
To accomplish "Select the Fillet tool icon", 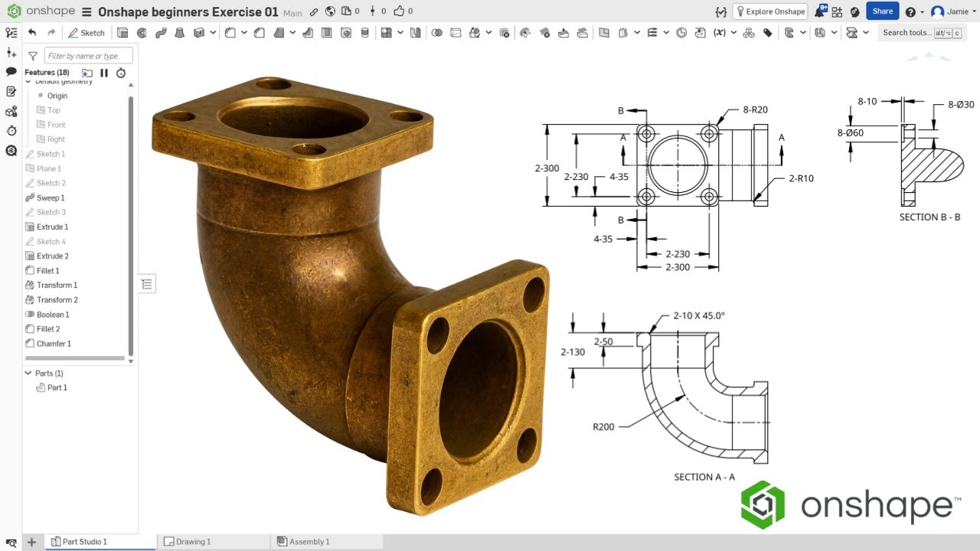I will [x=230, y=33].
